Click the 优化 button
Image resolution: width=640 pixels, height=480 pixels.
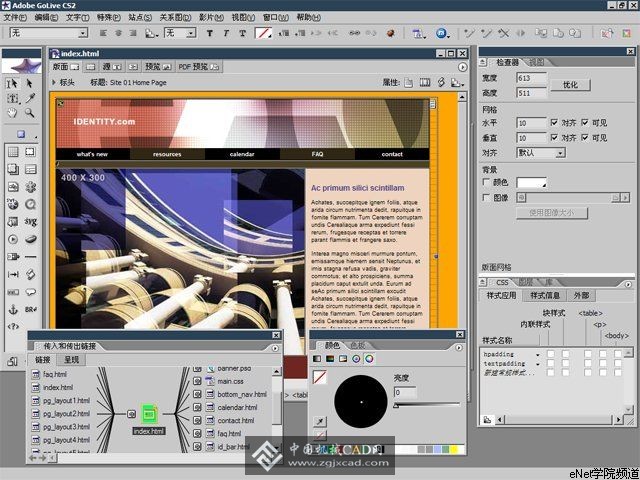pyautogui.click(x=570, y=84)
